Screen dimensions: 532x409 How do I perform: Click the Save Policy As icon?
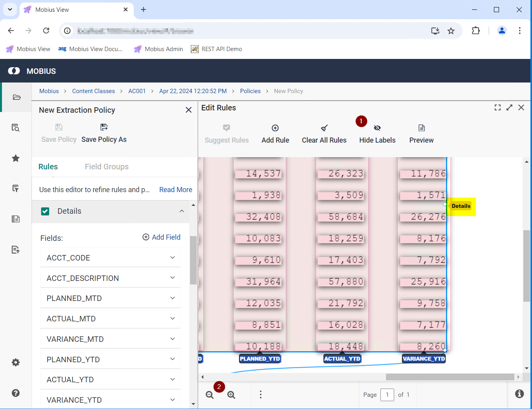pyautogui.click(x=104, y=127)
